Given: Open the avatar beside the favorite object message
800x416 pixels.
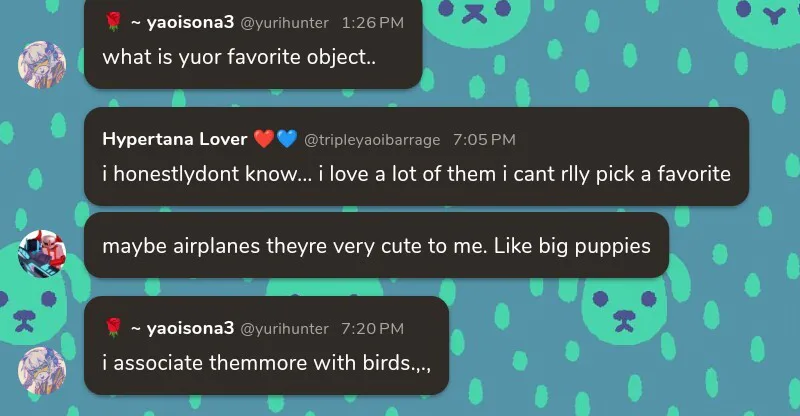Looking at the screenshot, I should click(42, 65).
